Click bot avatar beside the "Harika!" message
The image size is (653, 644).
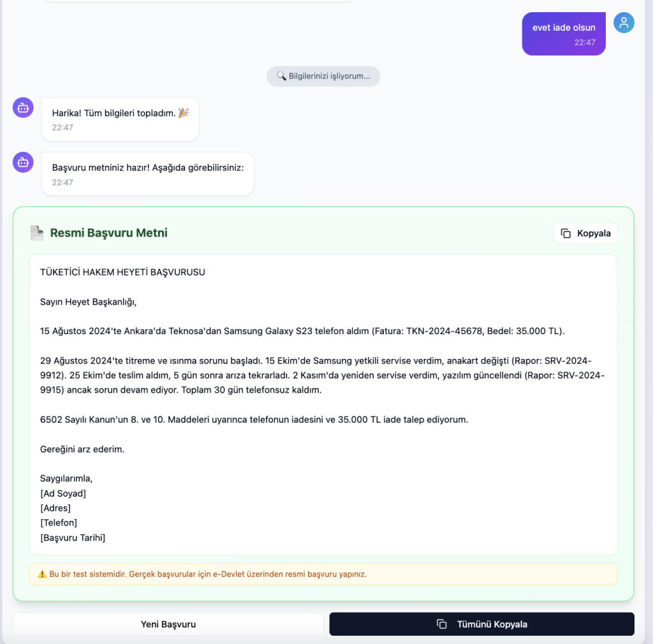(23, 107)
